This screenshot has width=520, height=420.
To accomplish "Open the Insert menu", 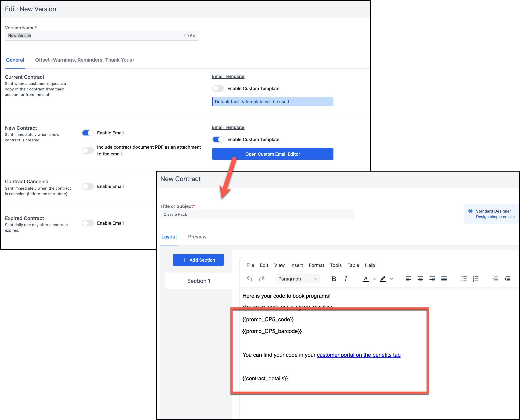I will [297, 265].
